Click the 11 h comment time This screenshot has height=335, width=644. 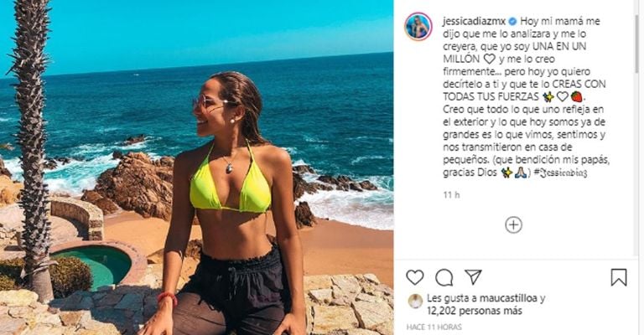coord(451,195)
